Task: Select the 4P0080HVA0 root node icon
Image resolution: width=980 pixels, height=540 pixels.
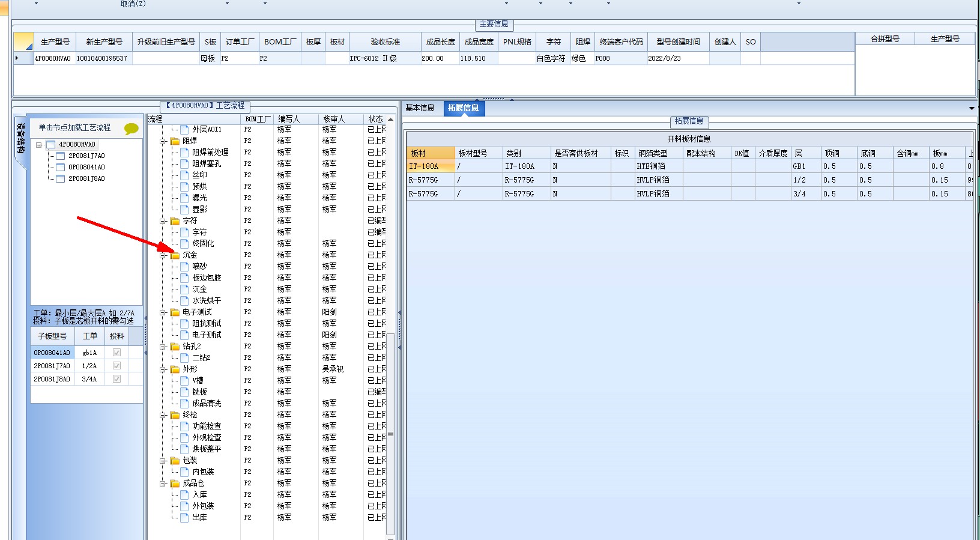Action: (x=51, y=145)
